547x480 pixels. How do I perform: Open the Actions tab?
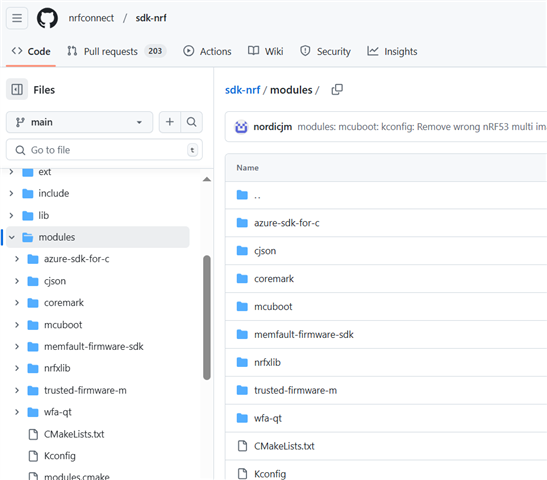point(207,51)
